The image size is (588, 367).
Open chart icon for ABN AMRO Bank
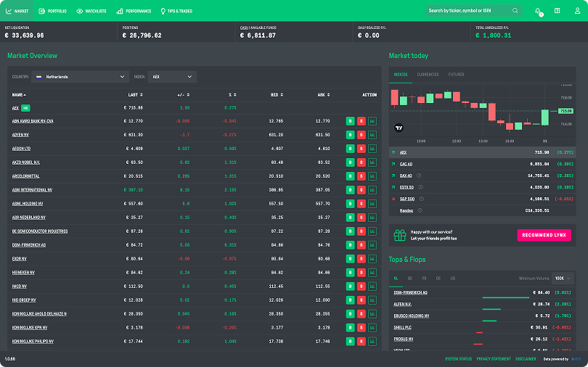coord(372,121)
